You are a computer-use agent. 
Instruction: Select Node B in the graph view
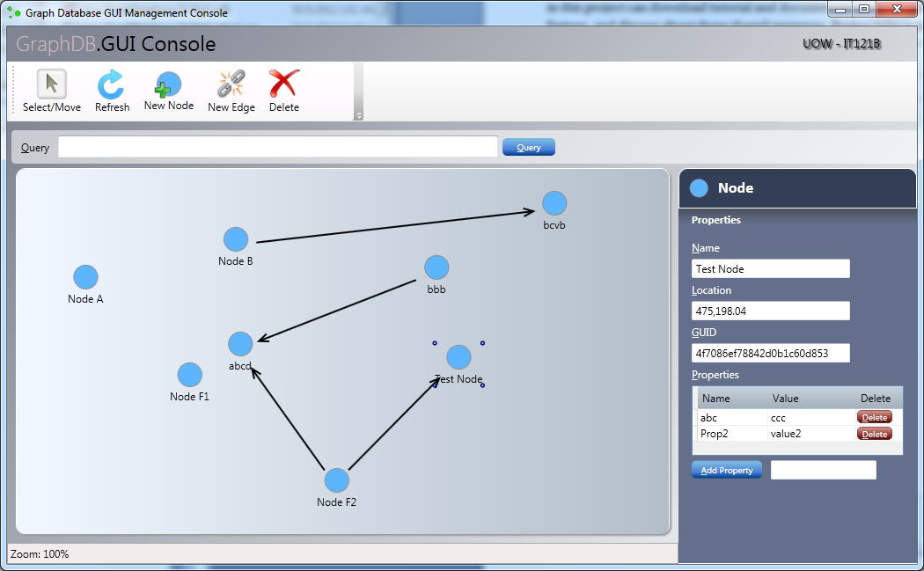point(235,238)
